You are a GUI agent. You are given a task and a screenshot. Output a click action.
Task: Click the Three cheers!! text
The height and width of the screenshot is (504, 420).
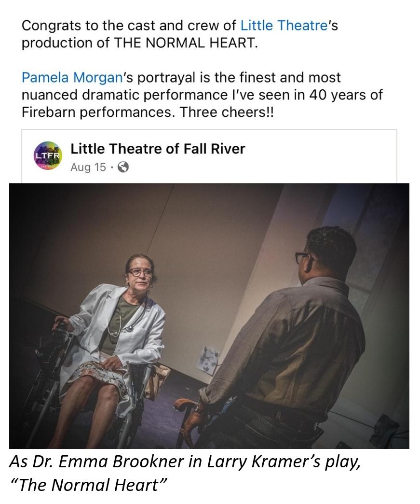(227, 112)
